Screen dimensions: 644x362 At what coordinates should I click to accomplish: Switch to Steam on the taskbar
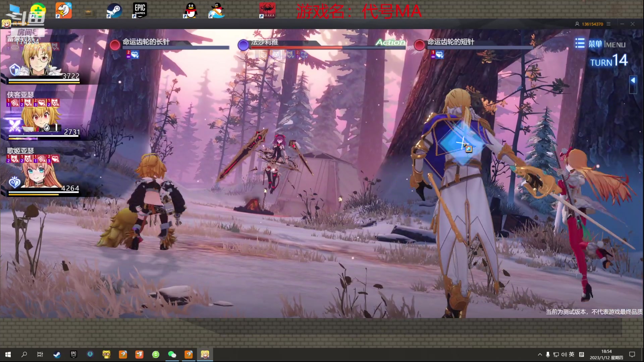pos(57,354)
